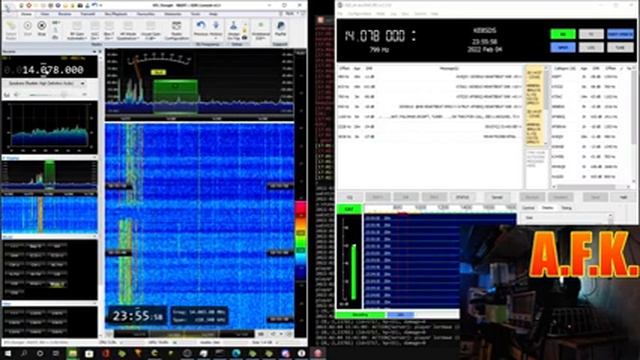Toggle blue SPOT button in JS8Call
This screenshot has height=360, width=640.
coord(563,47)
